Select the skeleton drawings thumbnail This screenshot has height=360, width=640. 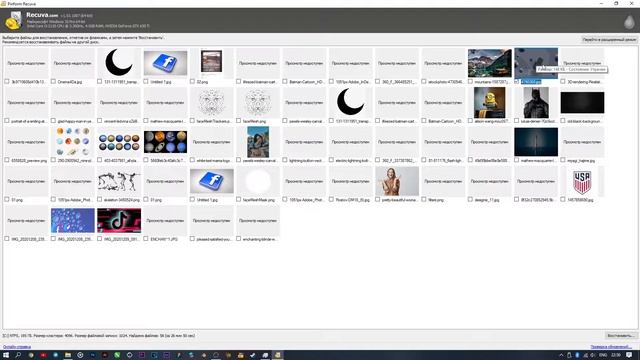tap(119, 181)
